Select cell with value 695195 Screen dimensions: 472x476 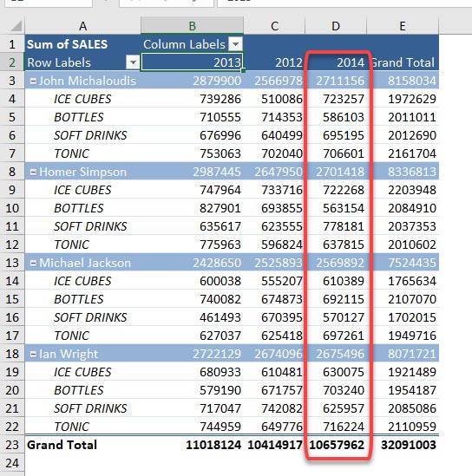(336, 135)
